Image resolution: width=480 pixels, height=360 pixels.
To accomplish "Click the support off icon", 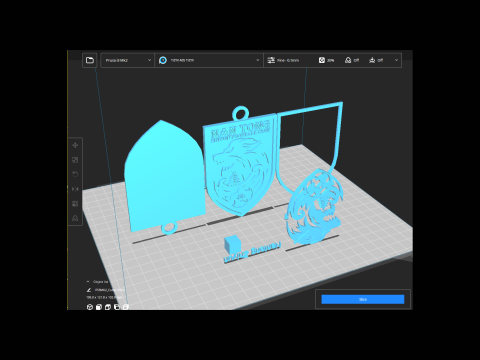I will [348, 60].
